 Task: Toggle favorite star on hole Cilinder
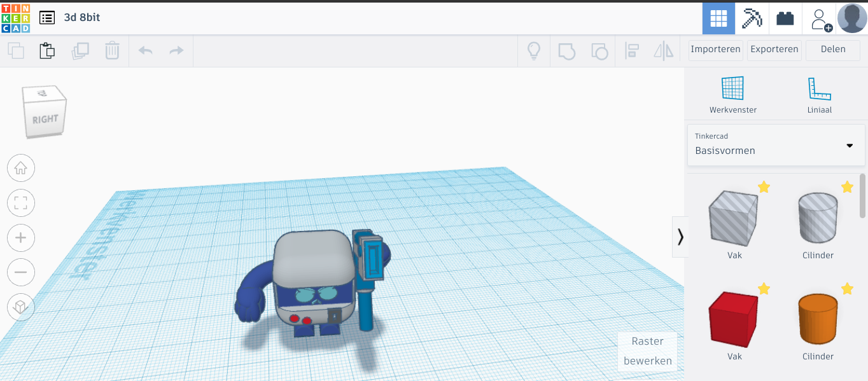[847, 186]
